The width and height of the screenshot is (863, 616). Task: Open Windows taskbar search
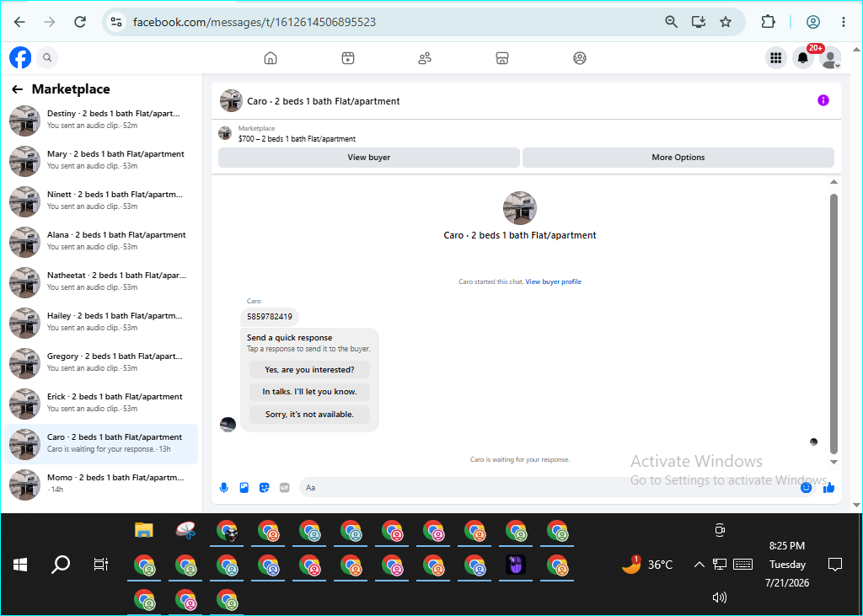pyautogui.click(x=61, y=565)
